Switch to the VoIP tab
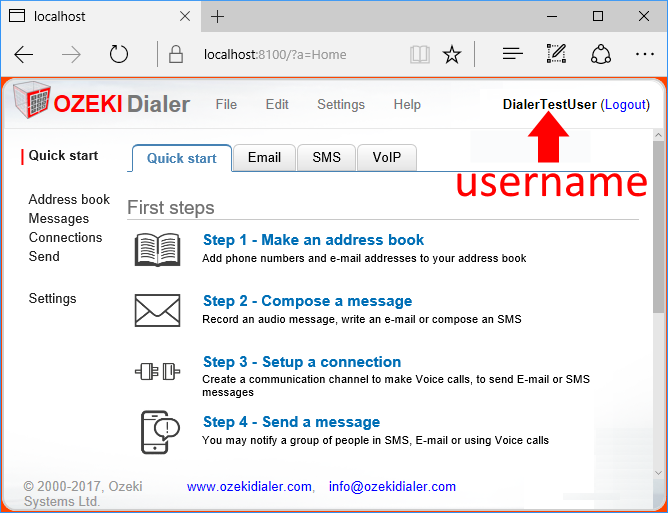This screenshot has height=513, width=668. click(x=386, y=157)
